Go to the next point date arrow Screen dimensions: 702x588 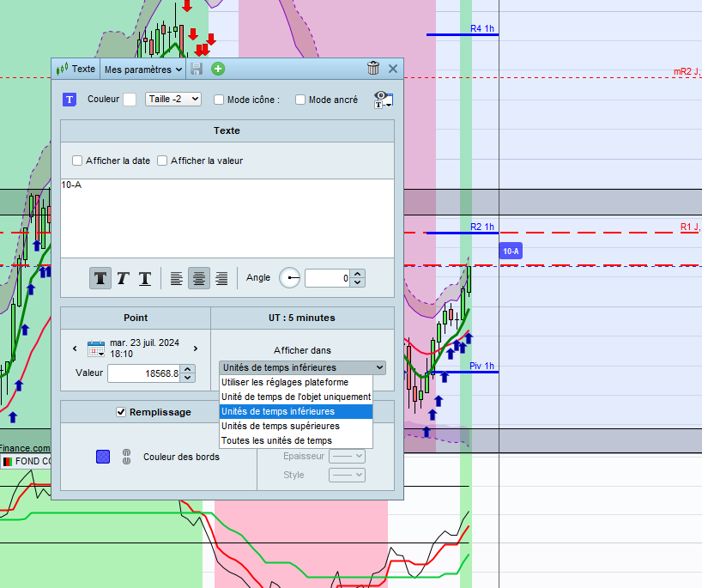point(196,349)
